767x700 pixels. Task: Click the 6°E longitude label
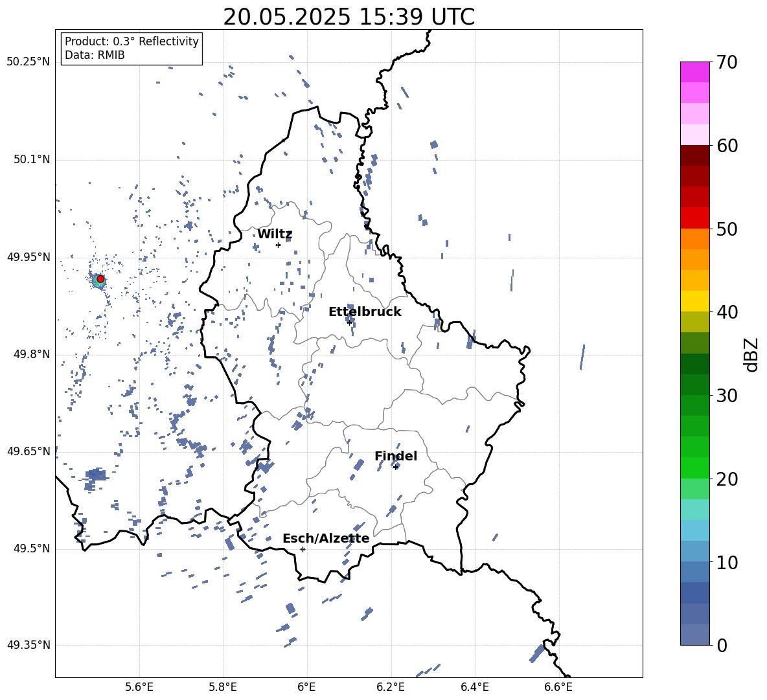[306, 687]
